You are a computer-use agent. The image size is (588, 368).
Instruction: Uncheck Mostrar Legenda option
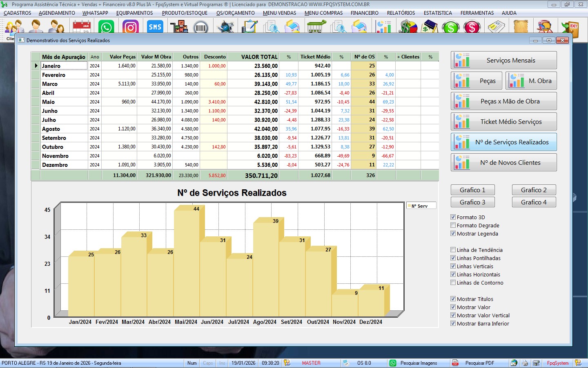click(x=453, y=233)
